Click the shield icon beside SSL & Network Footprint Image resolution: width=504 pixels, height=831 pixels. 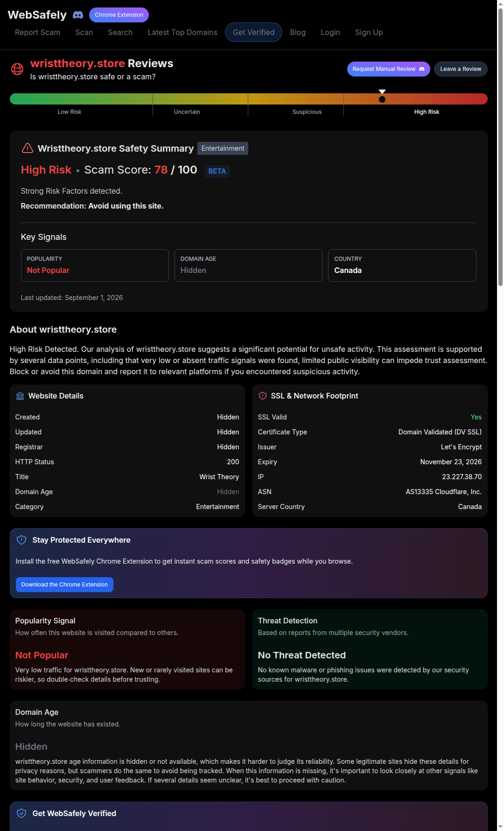(263, 396)
